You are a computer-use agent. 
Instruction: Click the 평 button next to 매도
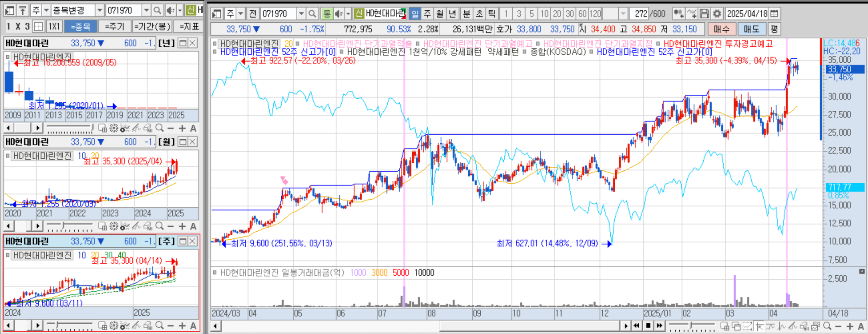point(774,29)
